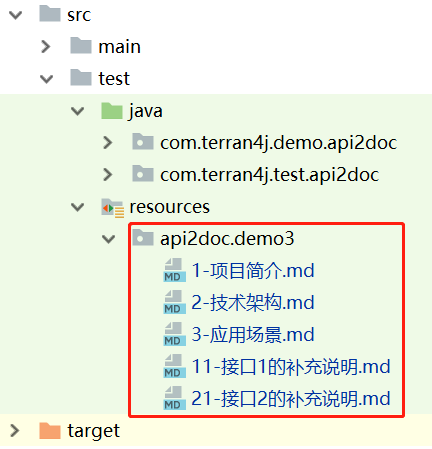Open file 2-技术架构.md

pos(253,302)
